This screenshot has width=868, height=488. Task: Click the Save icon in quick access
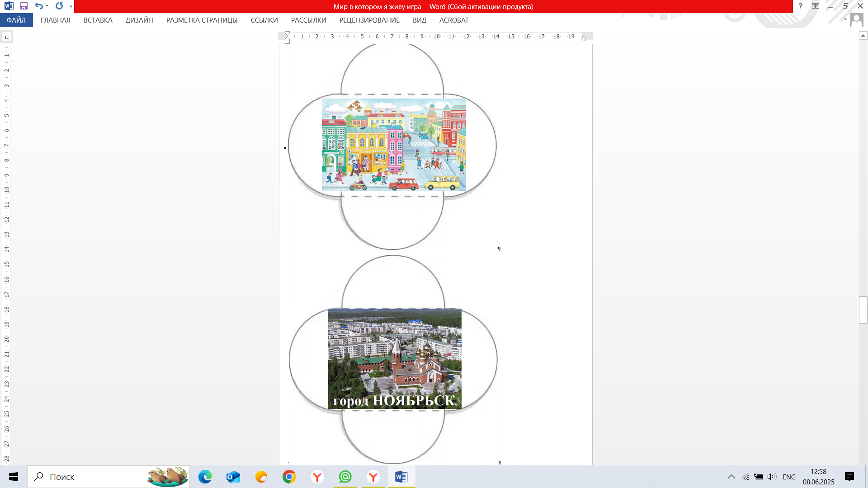[x=24, y=6]
